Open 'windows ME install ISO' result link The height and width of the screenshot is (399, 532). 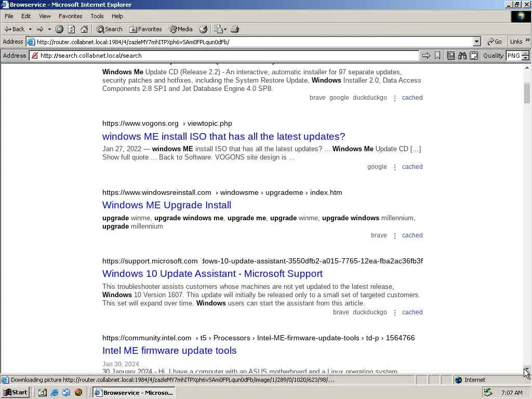(x=223, y=137)
